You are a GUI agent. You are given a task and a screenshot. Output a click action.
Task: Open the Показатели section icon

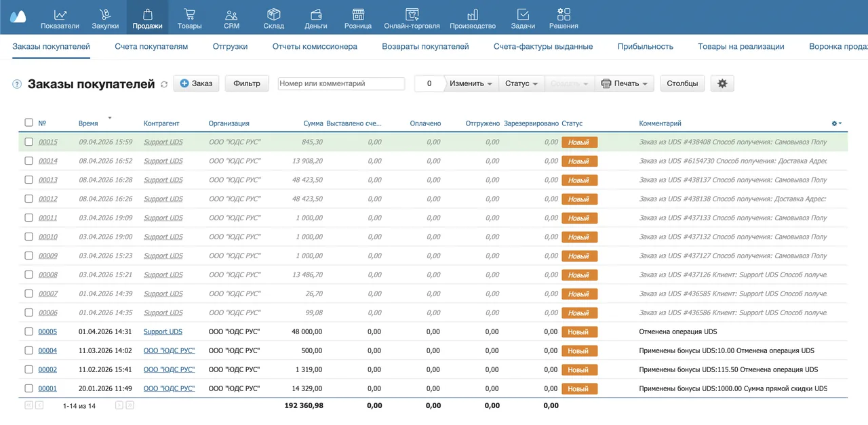pyautogui.click(x=60, y=14)
